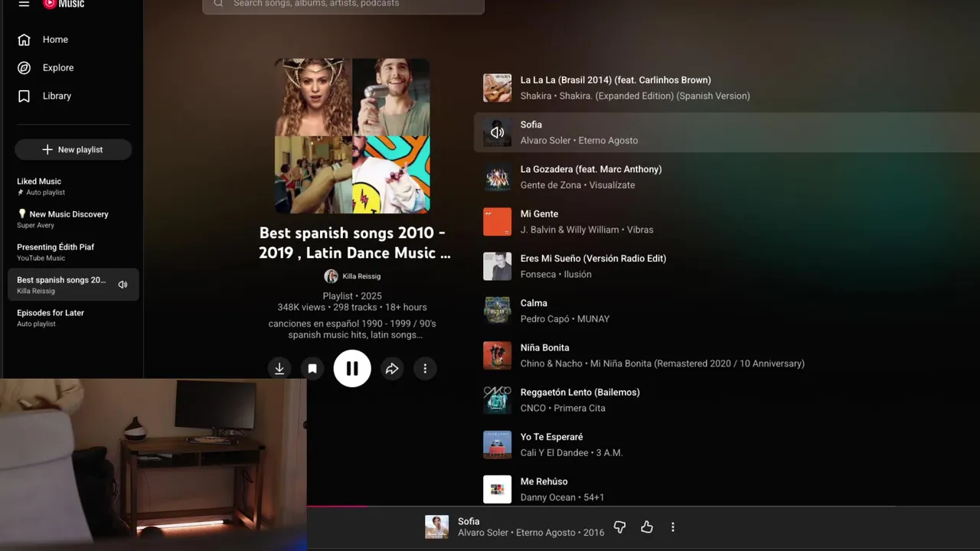This screenshot has height=551, width=980.
Task: Play Me Rehúso album thumbnail
Action: (x=497, y=490)
